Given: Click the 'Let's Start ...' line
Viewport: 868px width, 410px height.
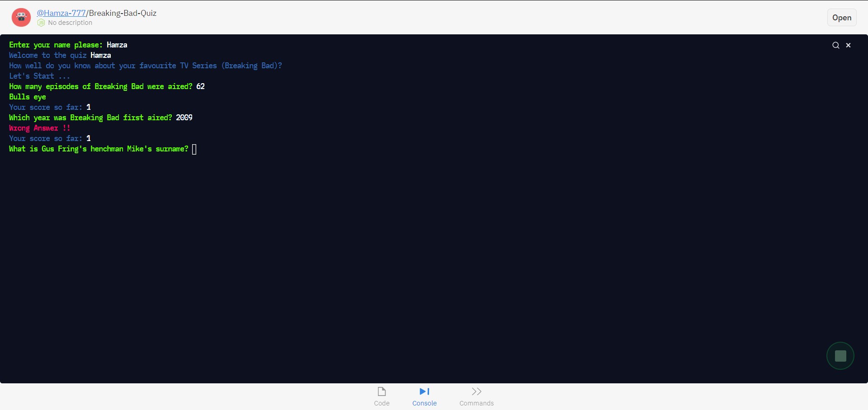Looking at the screenshot, I should coord(39,76).
